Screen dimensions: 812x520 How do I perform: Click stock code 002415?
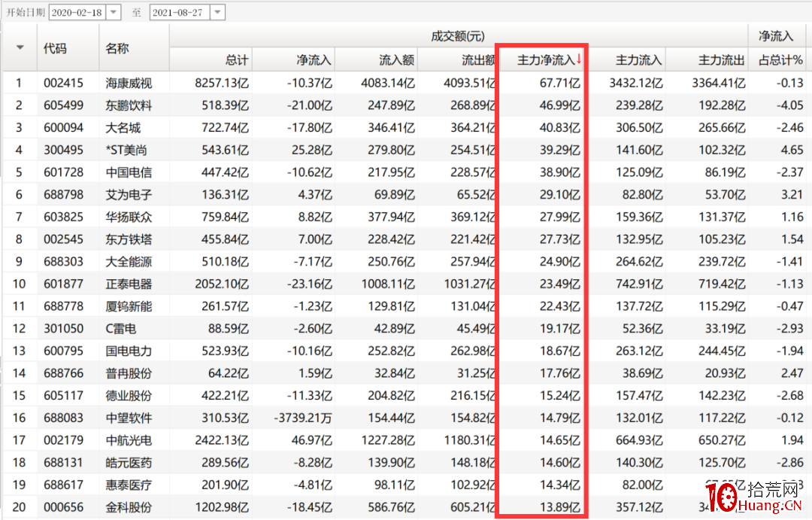(x=63, y=83)
